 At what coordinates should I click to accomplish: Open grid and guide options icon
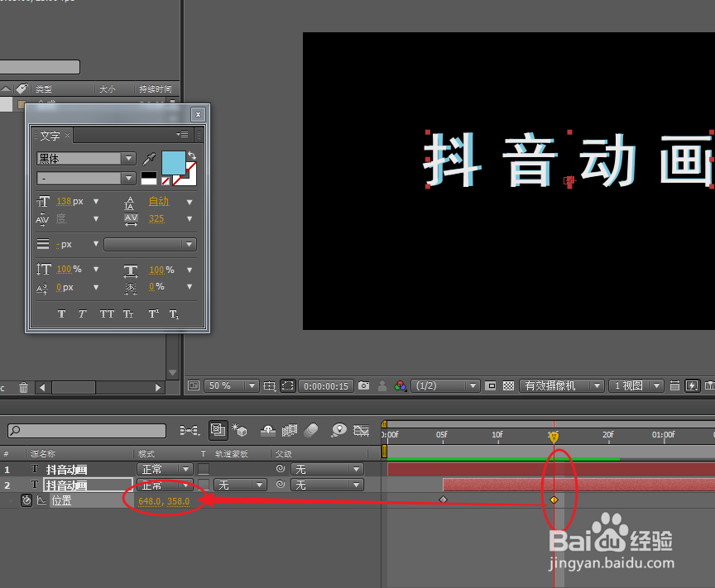click(270, 386)
